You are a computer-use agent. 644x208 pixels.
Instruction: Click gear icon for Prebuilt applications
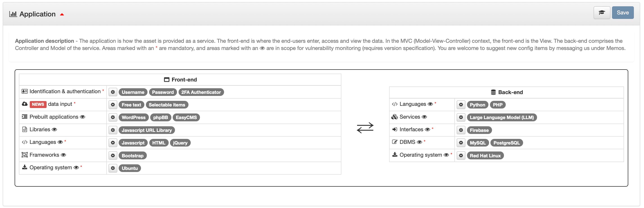pos(113,117)
